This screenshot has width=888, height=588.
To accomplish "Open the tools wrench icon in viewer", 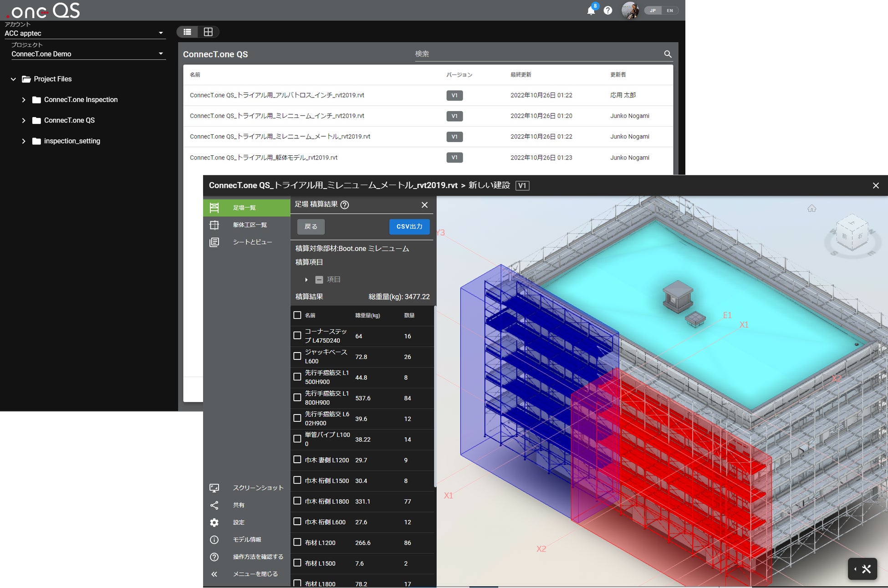I will click(867, 569).
